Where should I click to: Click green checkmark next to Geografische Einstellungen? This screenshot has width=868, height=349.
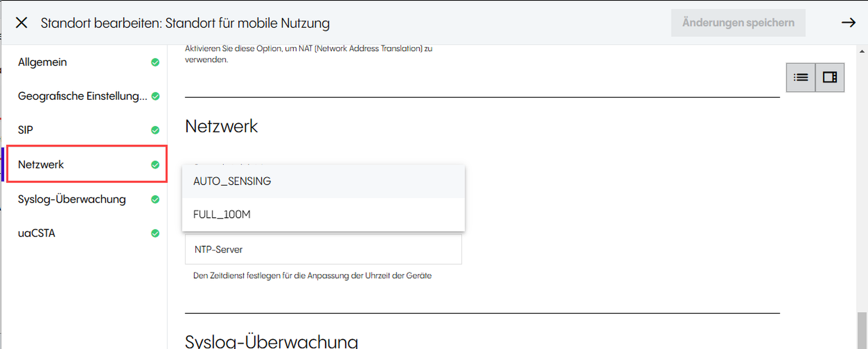155,96
